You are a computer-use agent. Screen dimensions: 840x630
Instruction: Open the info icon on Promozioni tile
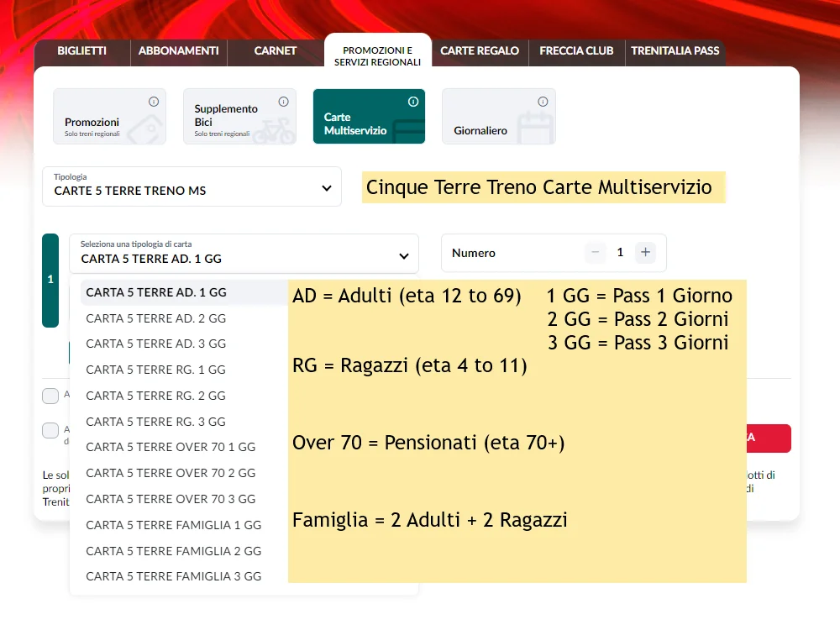point(154,100)
